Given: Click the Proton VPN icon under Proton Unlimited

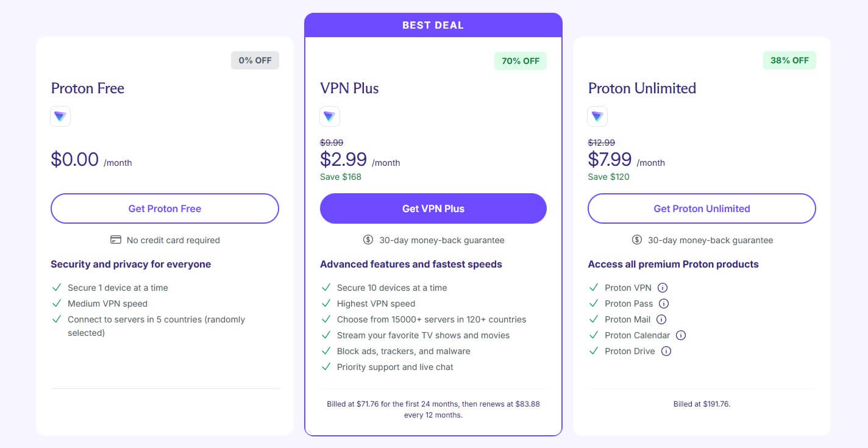Looking at the screenshot, I should click(597, 116).
